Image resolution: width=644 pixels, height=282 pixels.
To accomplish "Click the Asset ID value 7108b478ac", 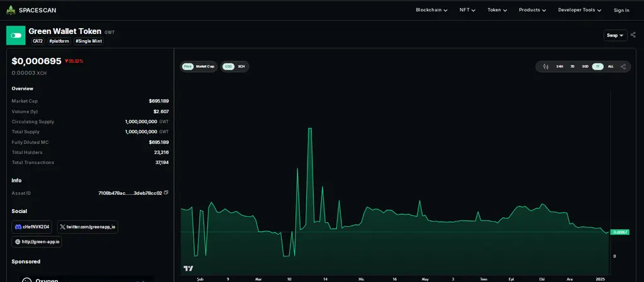I will [x=130, y=193].
